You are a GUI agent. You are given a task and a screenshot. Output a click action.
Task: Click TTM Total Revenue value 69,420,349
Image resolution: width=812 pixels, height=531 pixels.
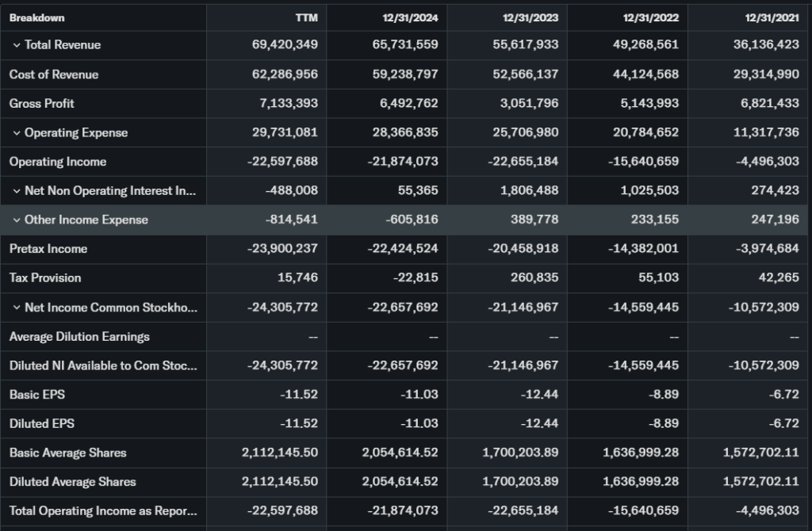point(285,45)
